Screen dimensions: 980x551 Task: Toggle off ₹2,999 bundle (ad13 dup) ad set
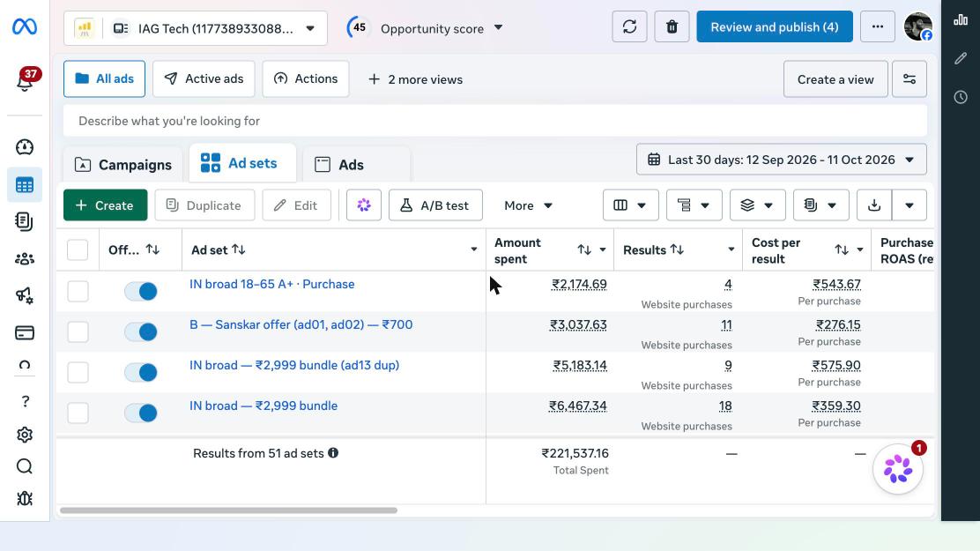coord(141,372)
